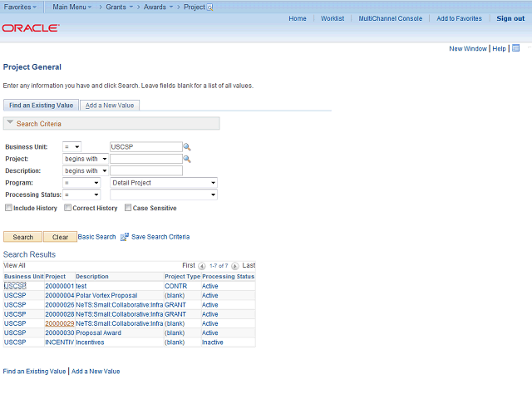Screen dimensions: 532x399
Task: Open the Help link
Action: click(x=499, y=48)
